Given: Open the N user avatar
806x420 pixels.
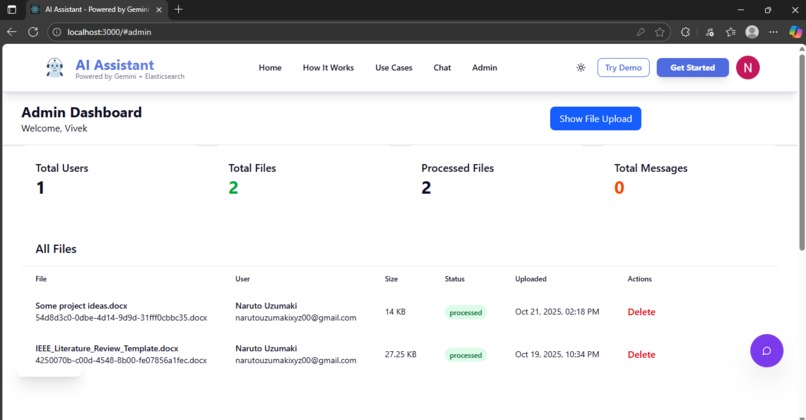Looking at the screenshot, I should coord(747,67).
